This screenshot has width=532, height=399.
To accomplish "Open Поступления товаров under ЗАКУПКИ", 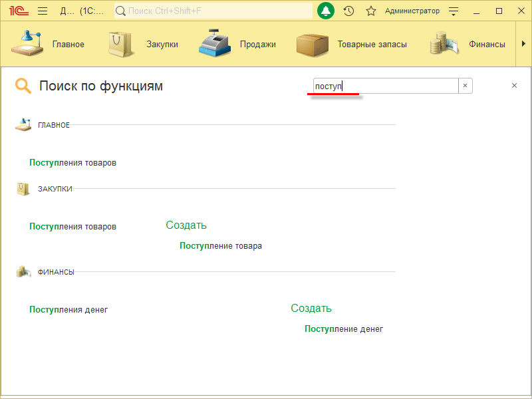I will 72,227.
